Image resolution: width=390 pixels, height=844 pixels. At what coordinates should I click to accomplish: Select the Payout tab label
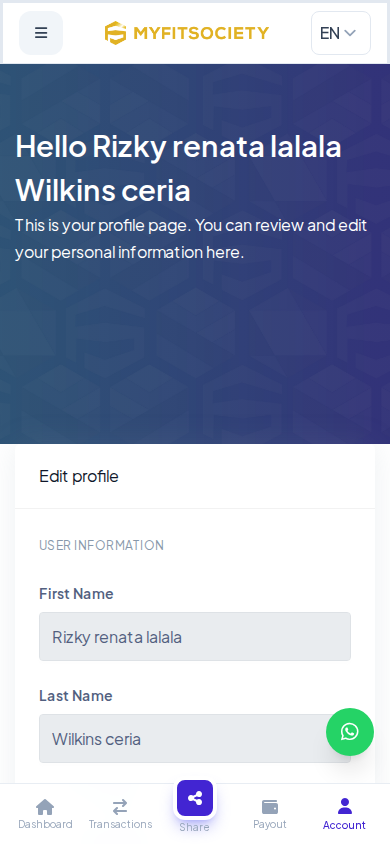coord(270,824)
